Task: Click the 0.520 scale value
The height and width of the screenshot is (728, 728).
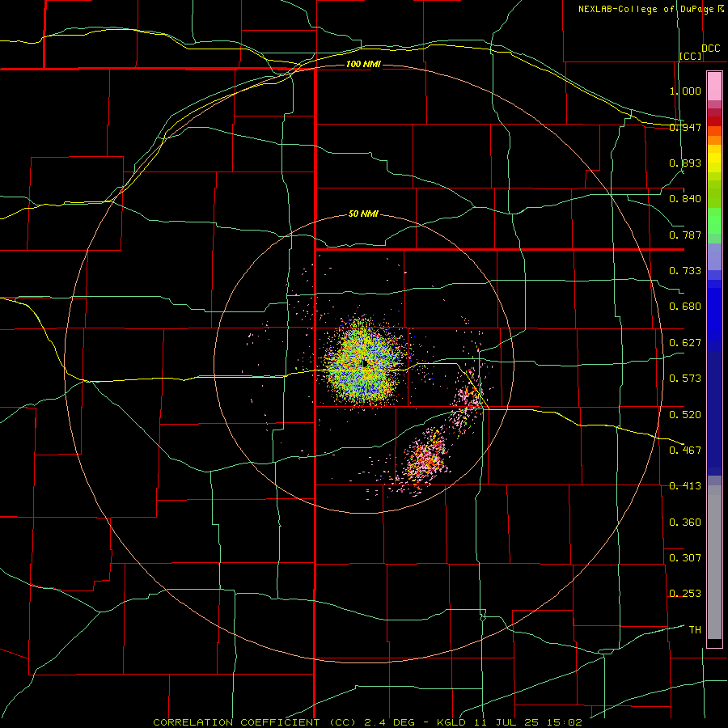Action: (x=685, y=415)
